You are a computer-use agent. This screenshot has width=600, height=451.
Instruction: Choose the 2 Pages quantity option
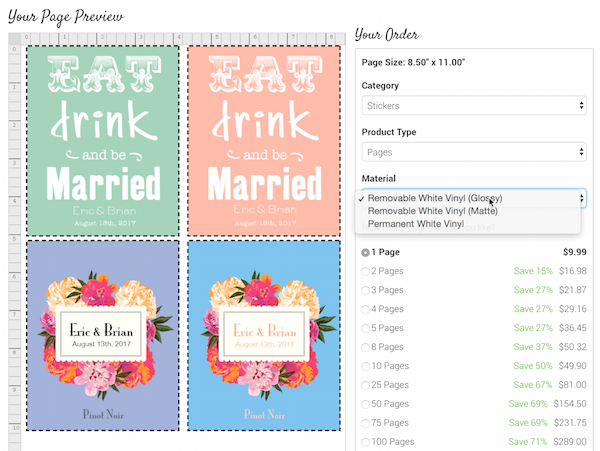click(x=366, y=271)
